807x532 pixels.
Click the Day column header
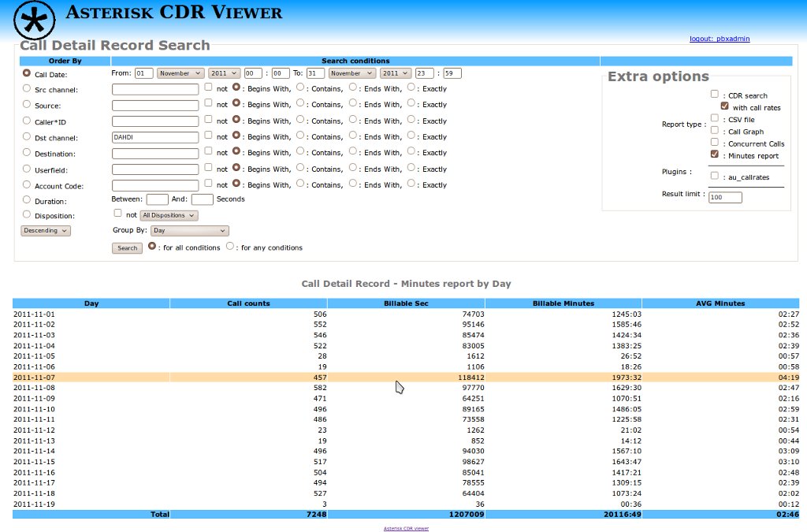pos(91,303)
